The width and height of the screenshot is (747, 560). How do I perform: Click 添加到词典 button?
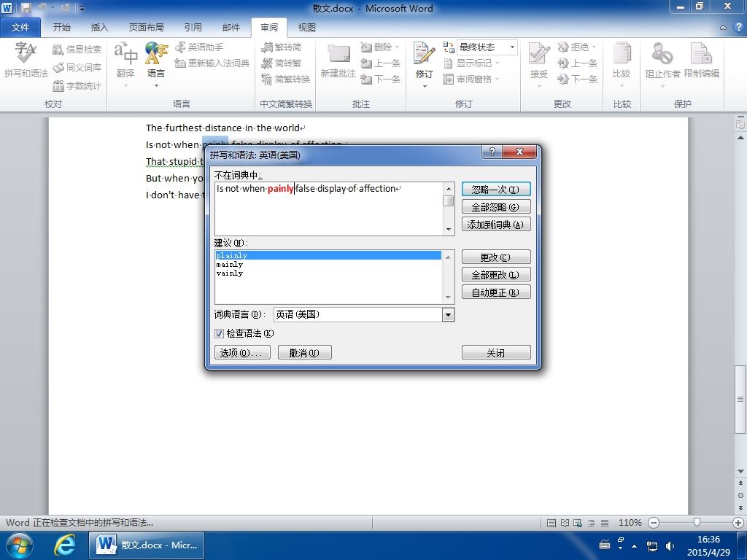coord(495,225)
